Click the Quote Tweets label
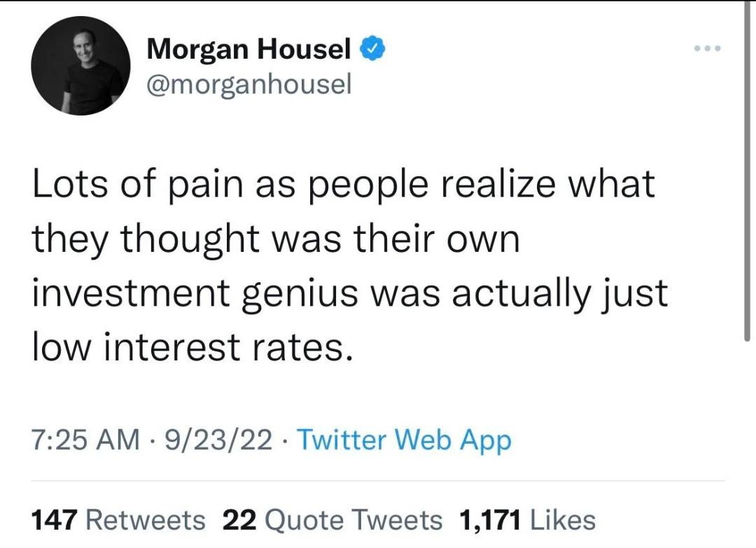The width and height of the screenshot is (756, 548). click(353, 520)
